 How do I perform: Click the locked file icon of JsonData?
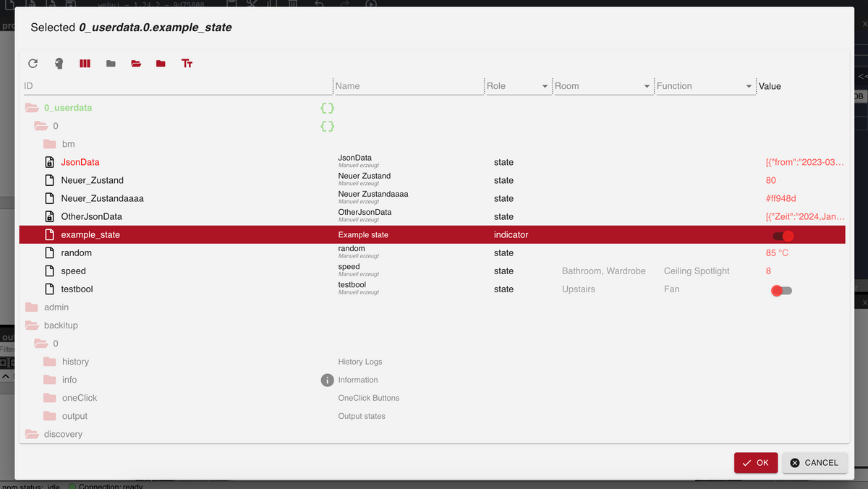50,162
